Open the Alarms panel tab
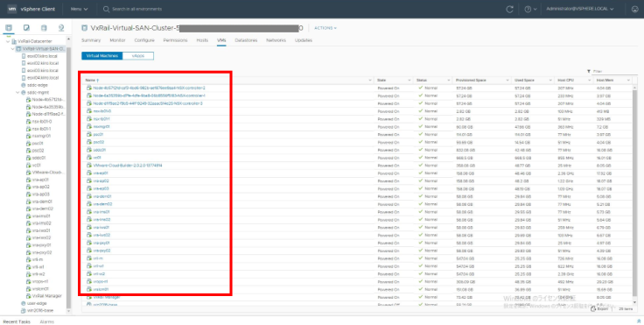The image size is (644, 325). click(x=47, y=321)
